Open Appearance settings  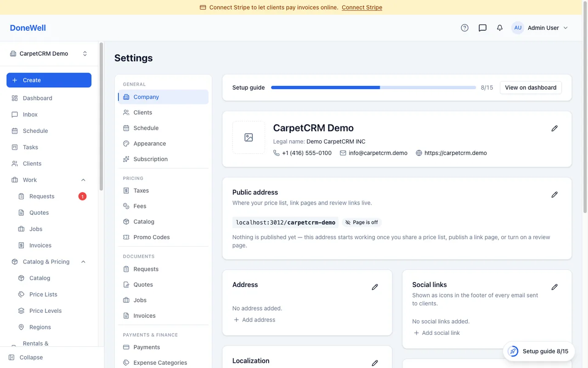click(163, 144)
